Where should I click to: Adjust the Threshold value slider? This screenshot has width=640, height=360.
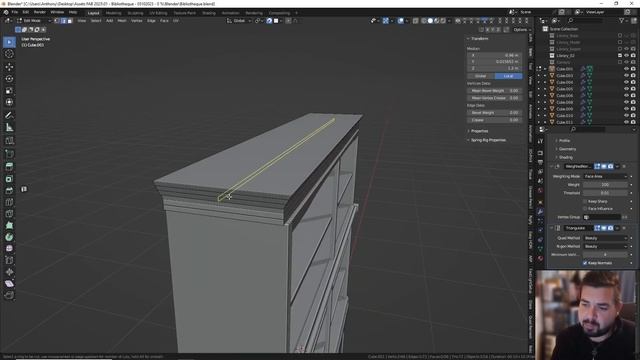605,193
